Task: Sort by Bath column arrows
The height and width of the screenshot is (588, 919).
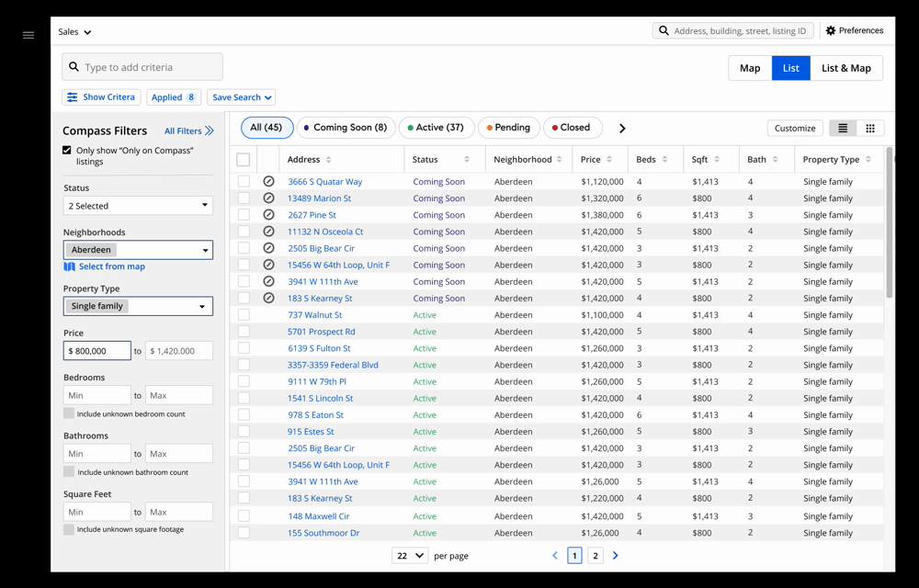Action: pyautogui.click(x=775, y=159)
